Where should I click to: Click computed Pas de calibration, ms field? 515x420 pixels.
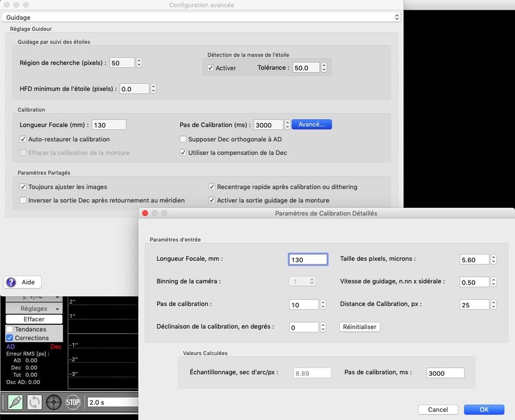[x=446, y=372]
